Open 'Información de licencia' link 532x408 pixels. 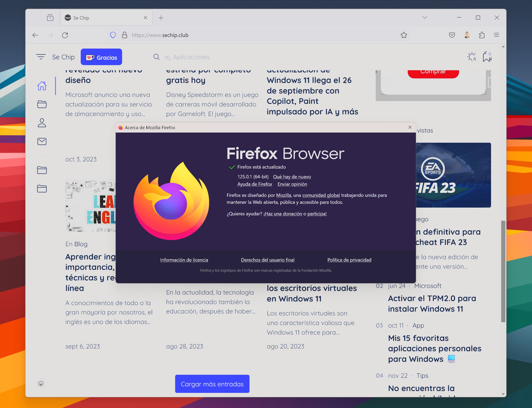[x=184, y=260]
